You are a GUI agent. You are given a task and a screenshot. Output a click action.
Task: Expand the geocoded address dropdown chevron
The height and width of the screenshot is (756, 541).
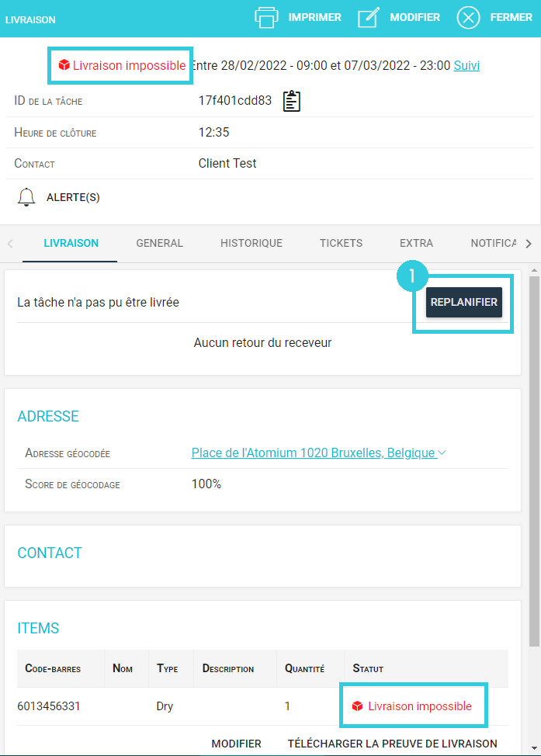pyautogui.click(x=442, y=453)
